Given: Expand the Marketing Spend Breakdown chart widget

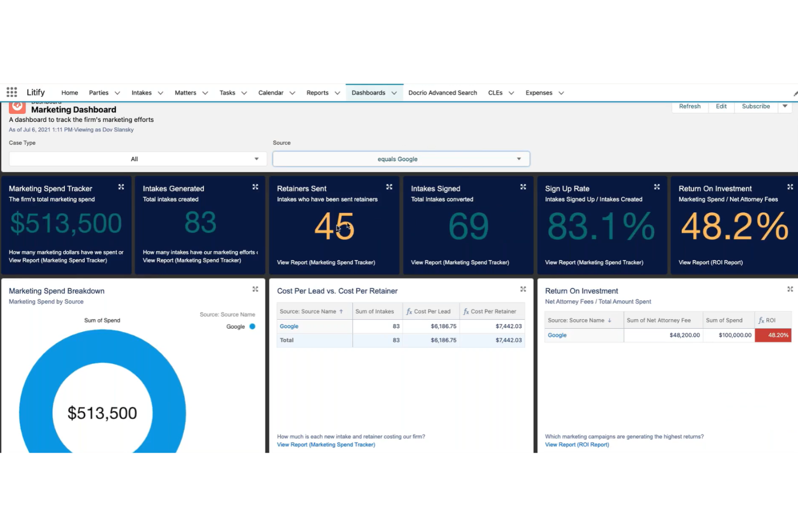Looking at the screenshot, I should 255,289.
